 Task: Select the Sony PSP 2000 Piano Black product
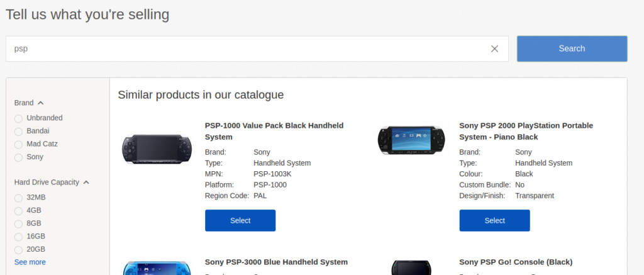pyautogui.click(x=494, y=220)
